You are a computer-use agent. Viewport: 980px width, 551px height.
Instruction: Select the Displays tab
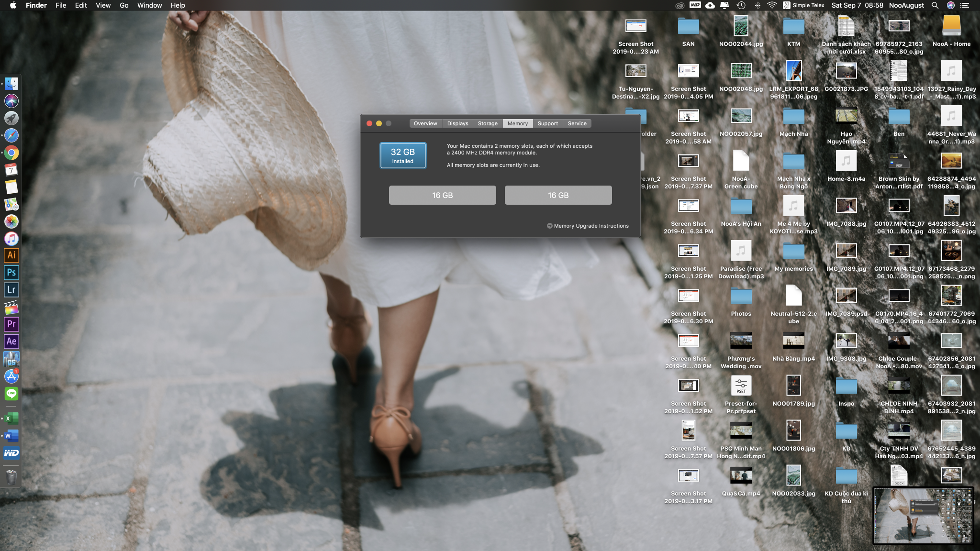(x=457, y=123)
